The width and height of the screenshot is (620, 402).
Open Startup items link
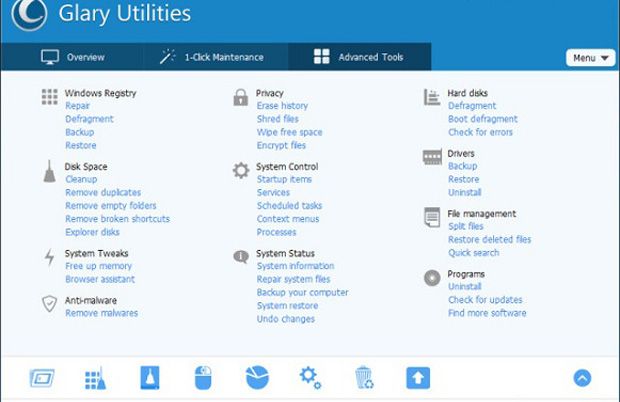[284, 179]
